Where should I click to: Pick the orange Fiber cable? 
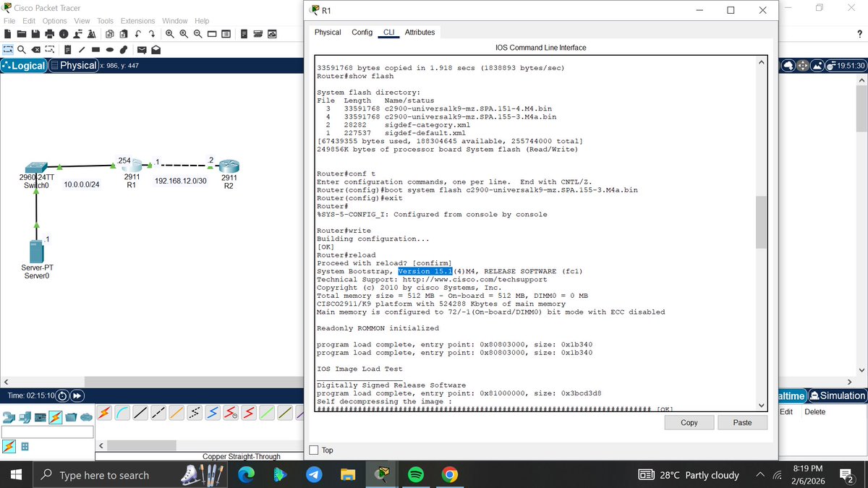(x=177, y=412)
